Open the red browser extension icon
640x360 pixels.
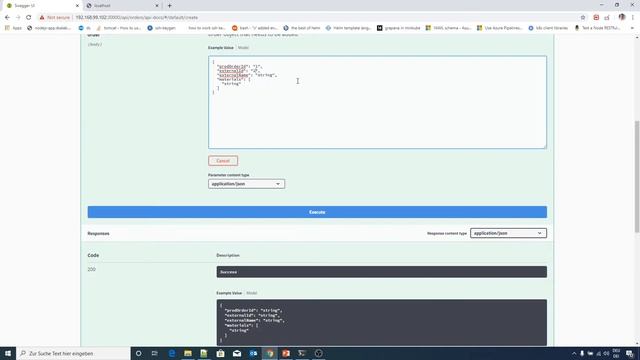point(596,18)
